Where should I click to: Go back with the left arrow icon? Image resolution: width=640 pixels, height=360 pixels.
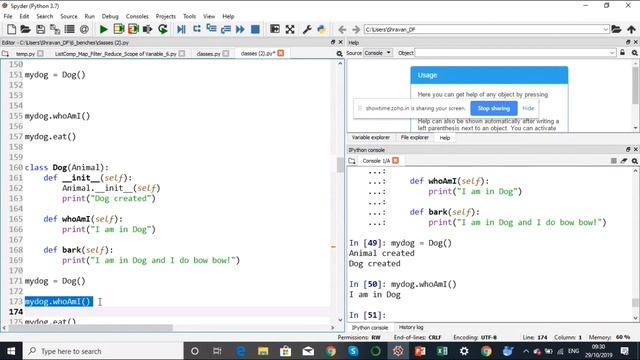[342, 29]
